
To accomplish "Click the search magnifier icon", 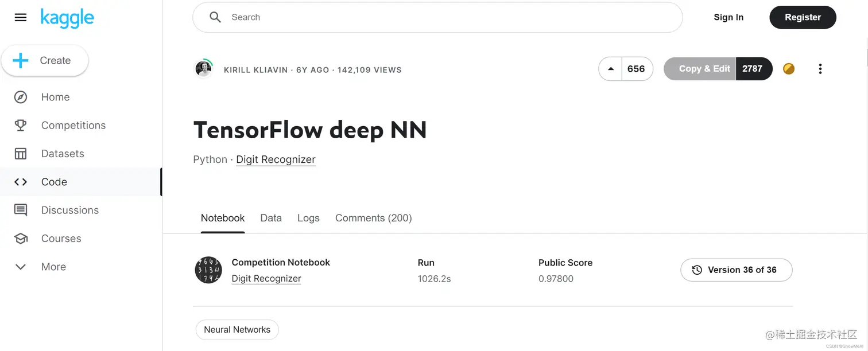I will (215, 17).
